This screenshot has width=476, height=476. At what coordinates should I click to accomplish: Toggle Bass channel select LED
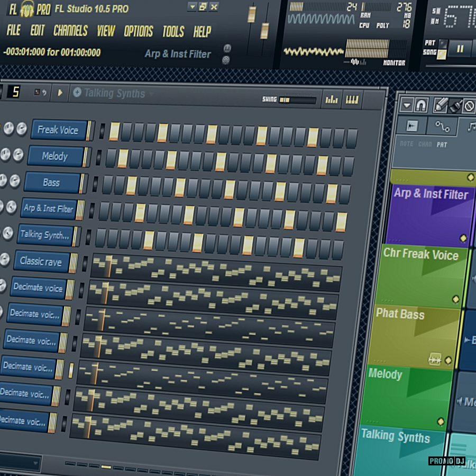95,184
